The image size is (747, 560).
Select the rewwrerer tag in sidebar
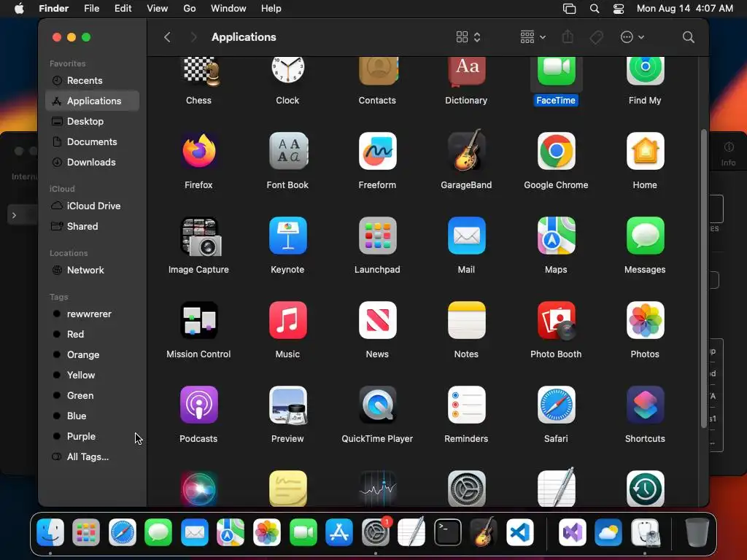[x=93, y=314]
